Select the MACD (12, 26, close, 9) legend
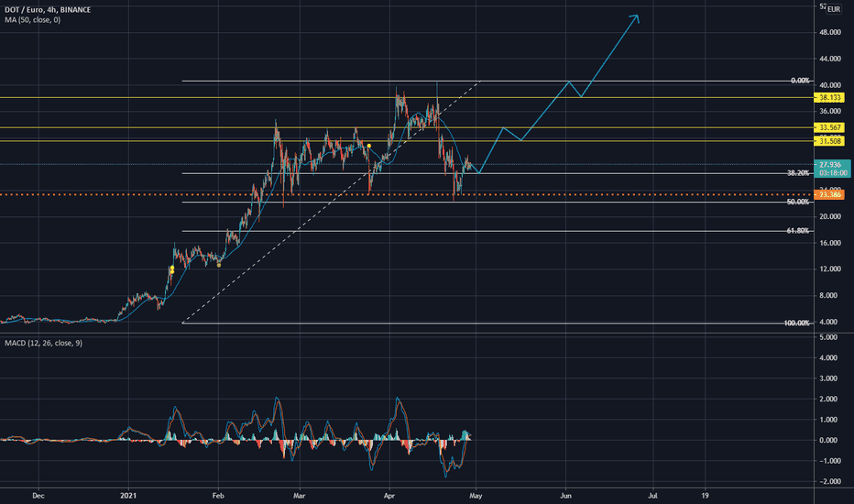The image size is (854, 504). (x=44, y=344)
